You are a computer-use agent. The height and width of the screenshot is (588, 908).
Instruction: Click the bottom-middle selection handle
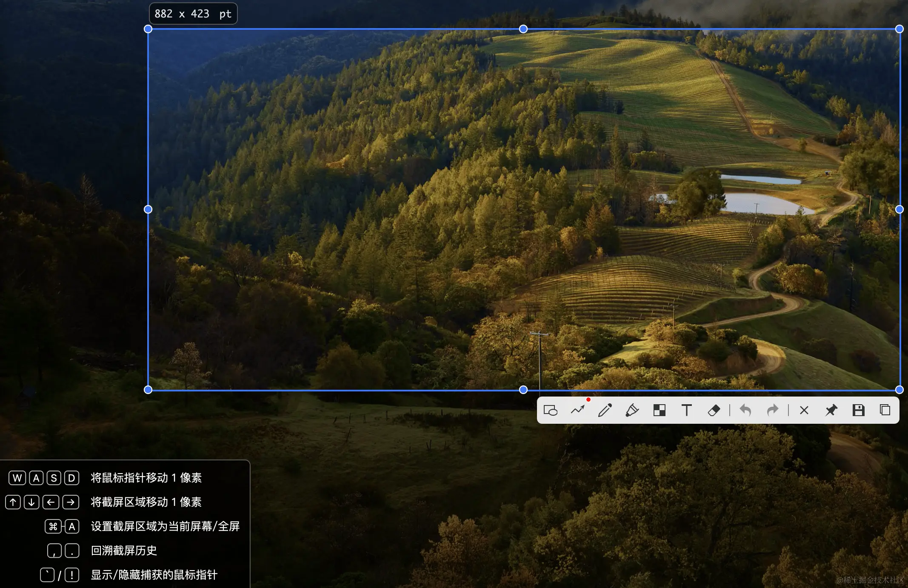click(x=523, y=390)
